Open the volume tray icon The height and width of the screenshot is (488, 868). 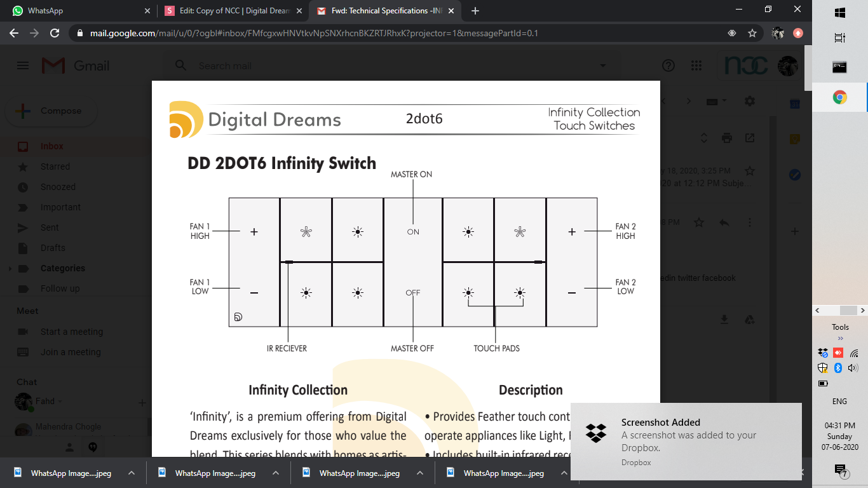(853, 368)
